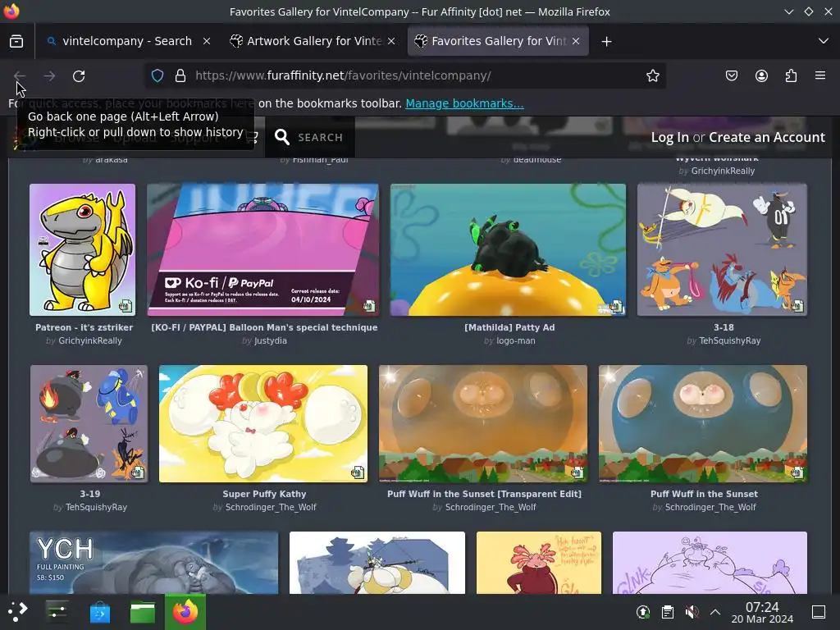The image size is (840, 630).
Task: Bookmark this page with star icon
Action: [652, 75]
